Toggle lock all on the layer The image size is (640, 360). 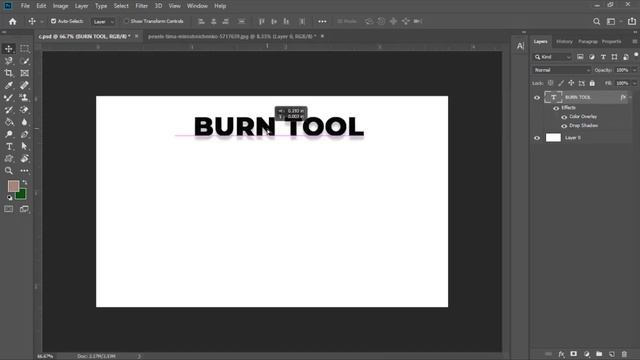pos(592,83)
